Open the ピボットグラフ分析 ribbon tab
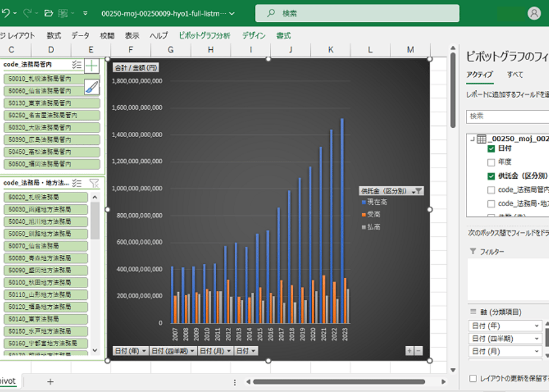The height and width of the screenshot is (392, 549). pyautogui.click(x=204, y=36)
